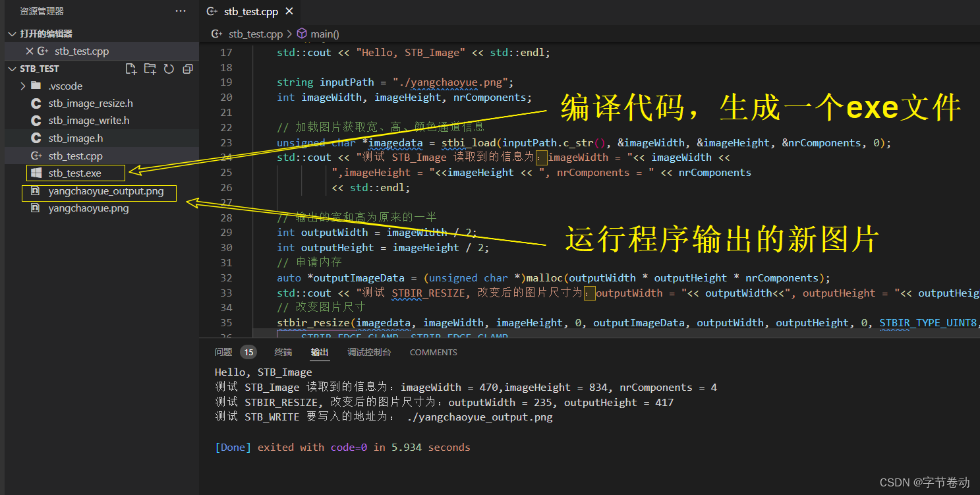This screenshot has height=495, width=980.
Task: Click stb_test.cpp in the breadcrumb
Action: (256, 34)
